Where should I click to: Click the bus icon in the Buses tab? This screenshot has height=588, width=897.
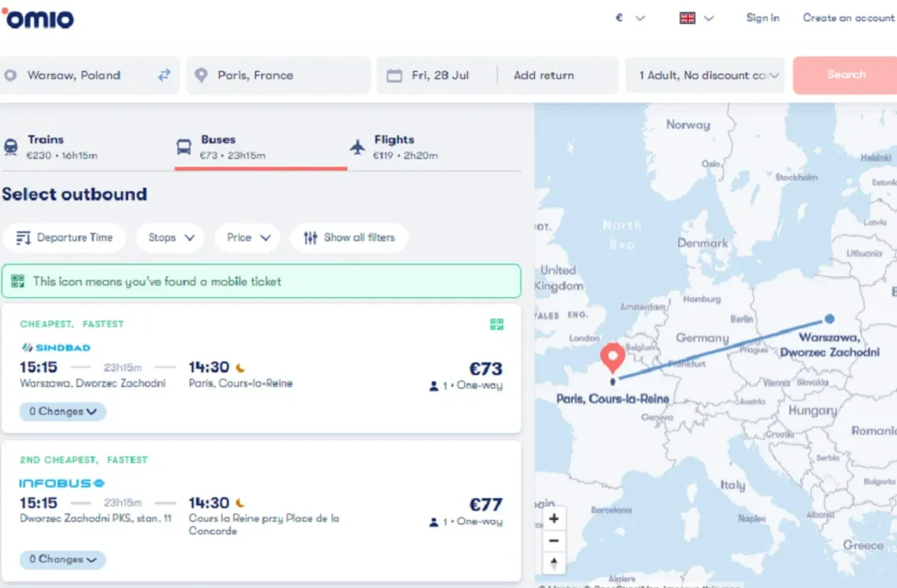click(x=184, y=147)
